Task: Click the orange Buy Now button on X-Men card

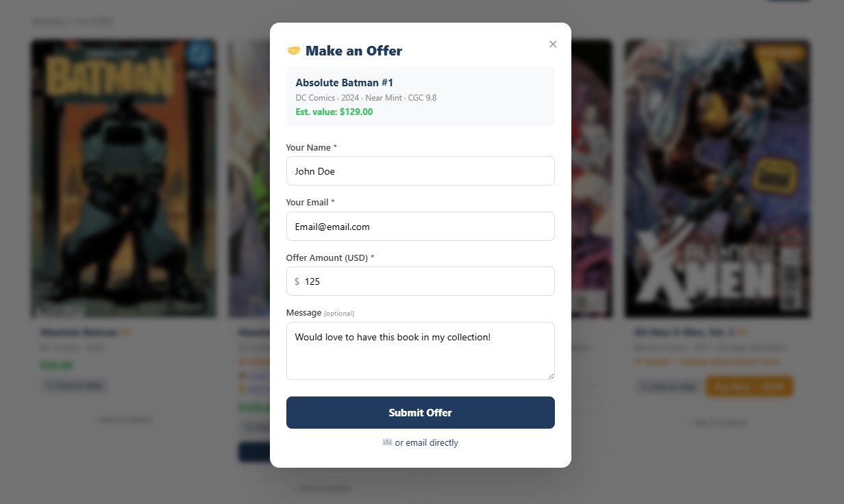Action: 749,386
